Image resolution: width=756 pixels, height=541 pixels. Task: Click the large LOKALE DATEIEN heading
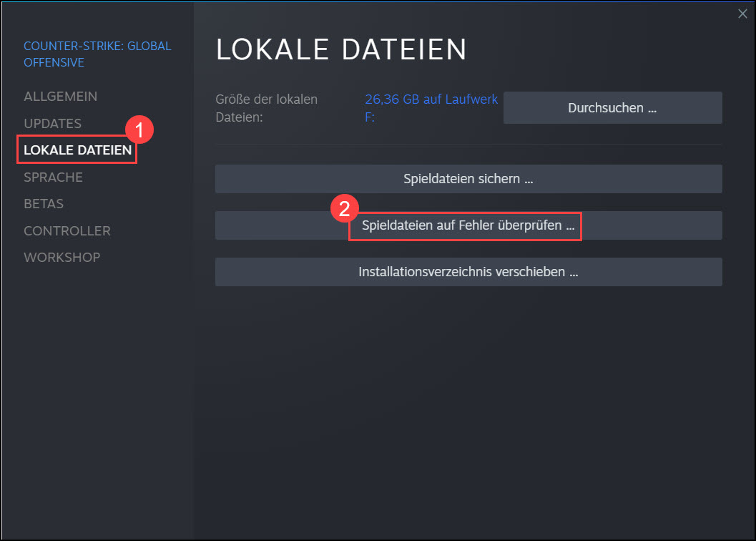341,49
